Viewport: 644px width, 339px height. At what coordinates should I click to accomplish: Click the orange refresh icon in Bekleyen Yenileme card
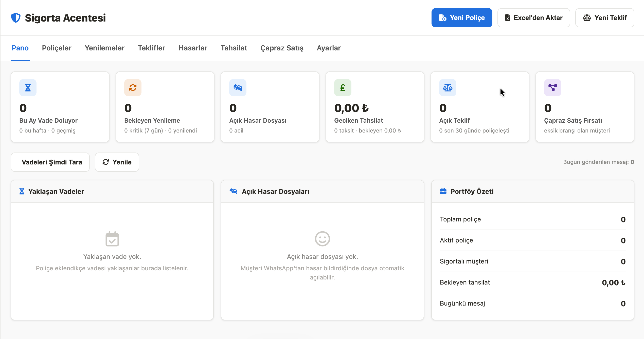[133, 88]
